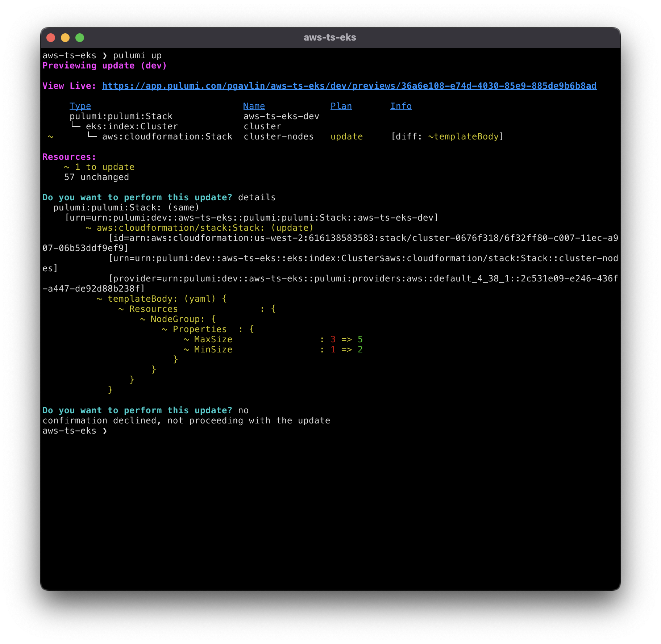Image resolution: width=661 pixels, height=644 pixels.
Task: Click the 'no' answer text
Action: (243, 410)
